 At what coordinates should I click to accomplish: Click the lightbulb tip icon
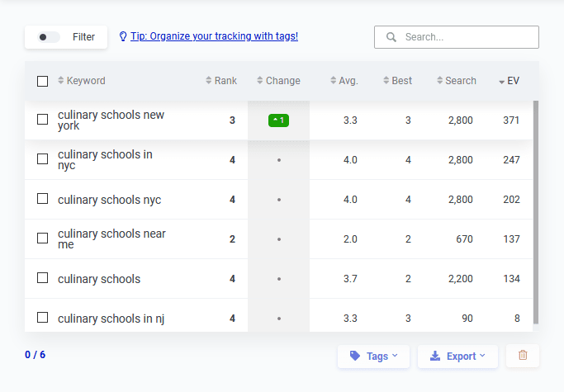124,36
